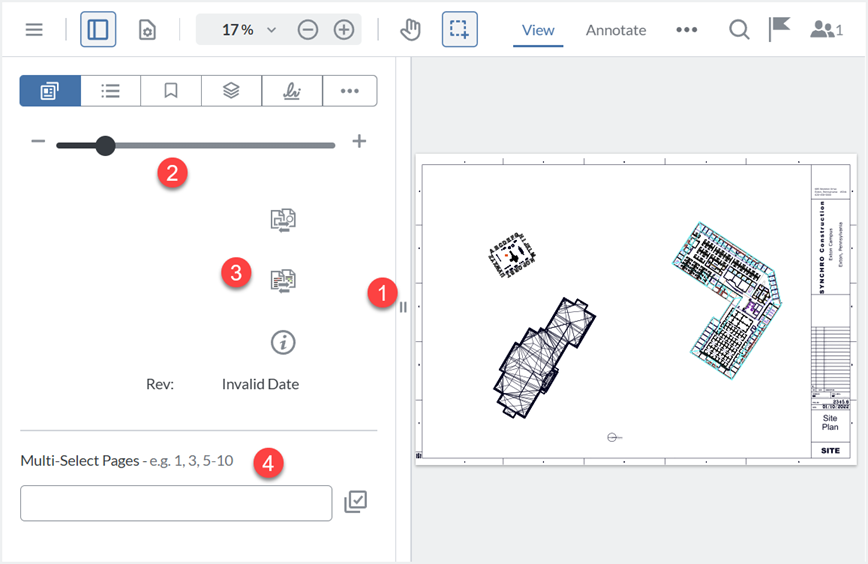Screen dimensions: 868x564
Task: Switch to the Annotate tab
Action: click(616, 30)
